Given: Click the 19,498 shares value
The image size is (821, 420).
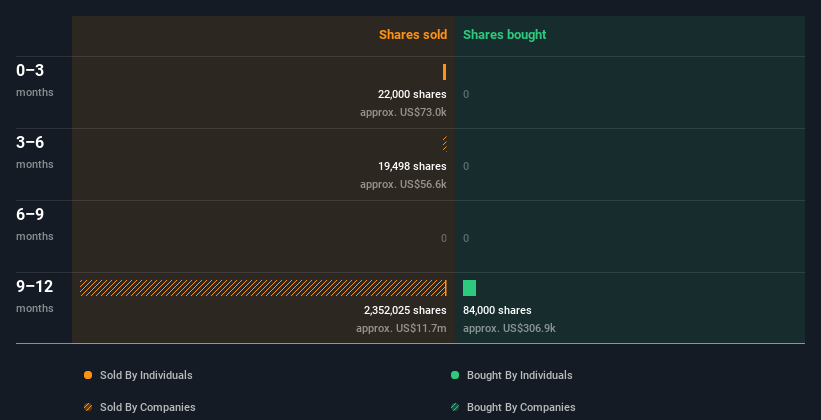Looking at the screenshot, I should [x=412, y=166].
